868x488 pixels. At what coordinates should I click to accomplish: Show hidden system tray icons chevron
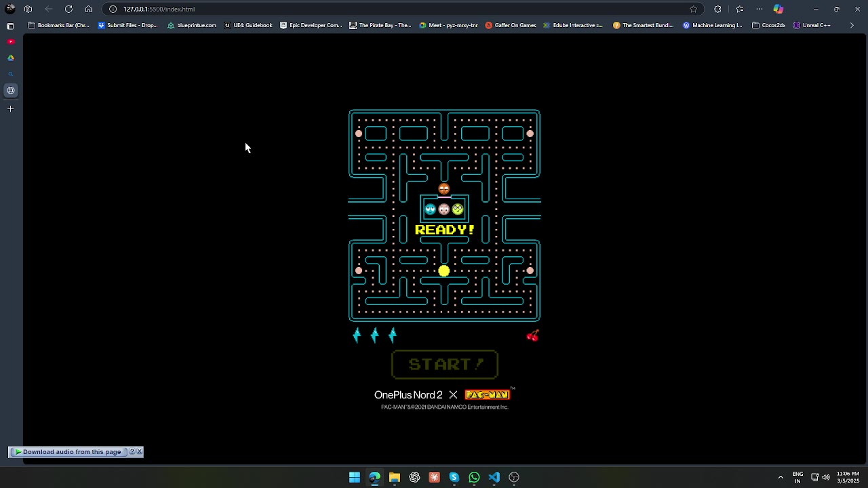[781, 477]
